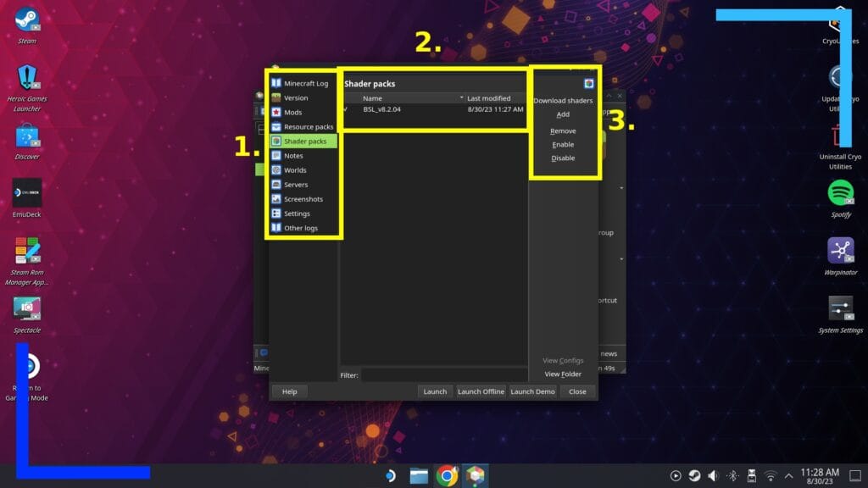Sort by the Name column header arrow

(461, 98)
